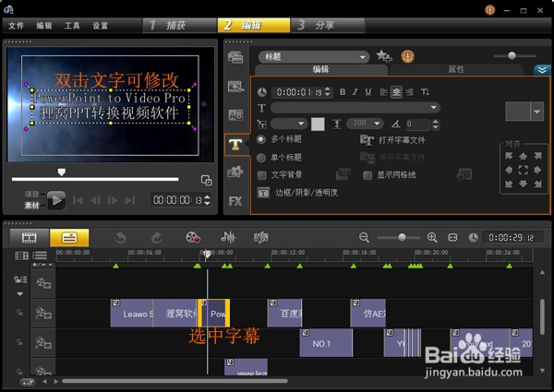
Task: Open the 编辑 menu in the menu bar
Action: (x=44, y=26)
